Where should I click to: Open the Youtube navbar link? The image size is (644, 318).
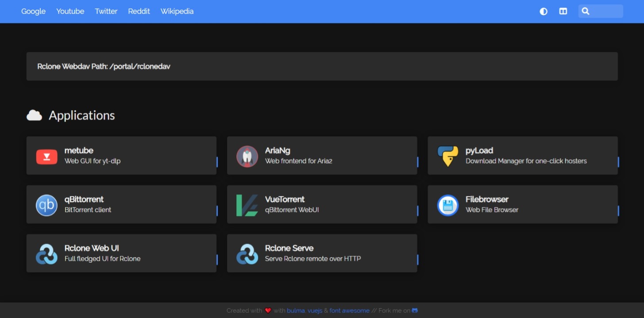70,11
